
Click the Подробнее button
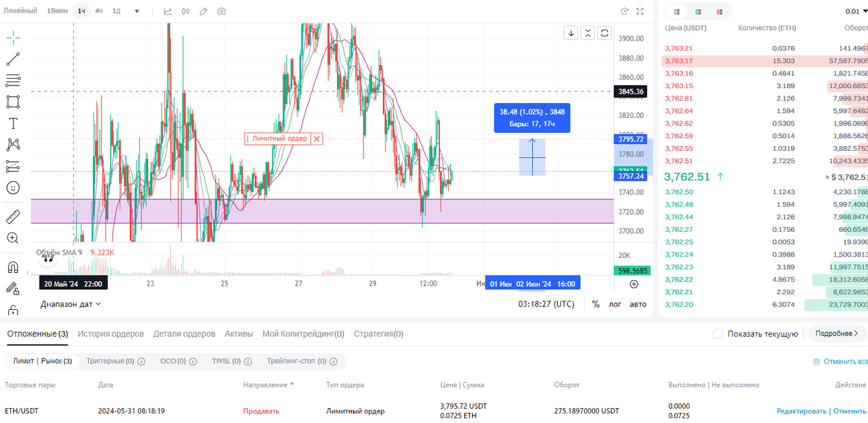pos(836,333)
